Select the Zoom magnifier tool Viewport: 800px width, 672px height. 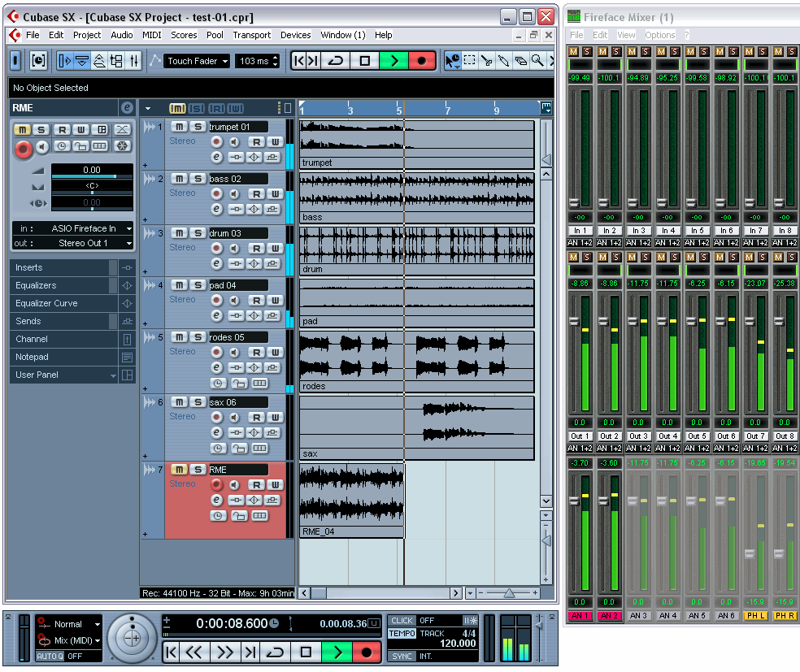[x=537, y=61]
